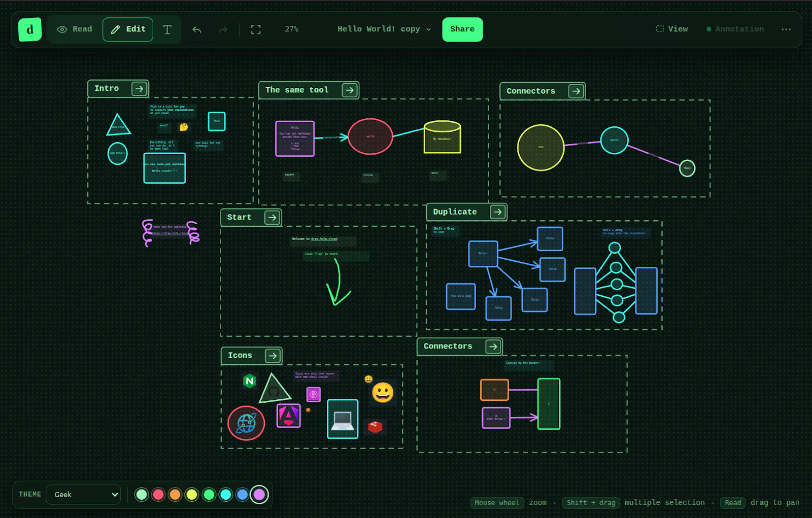812x518 pixels.
Task: Select the red 'World' ellipse
Action: tap(370, 136)
